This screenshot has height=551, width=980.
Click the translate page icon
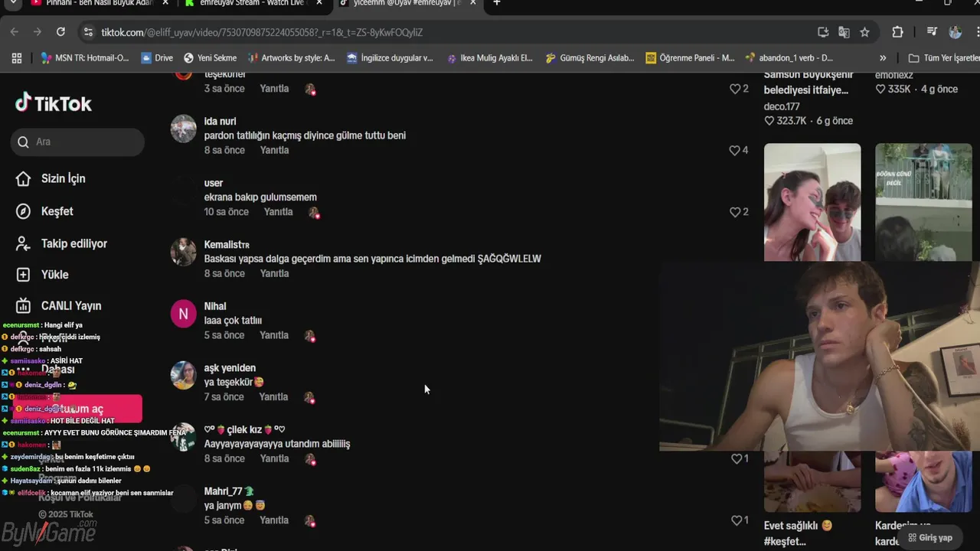tap(844, 32)
